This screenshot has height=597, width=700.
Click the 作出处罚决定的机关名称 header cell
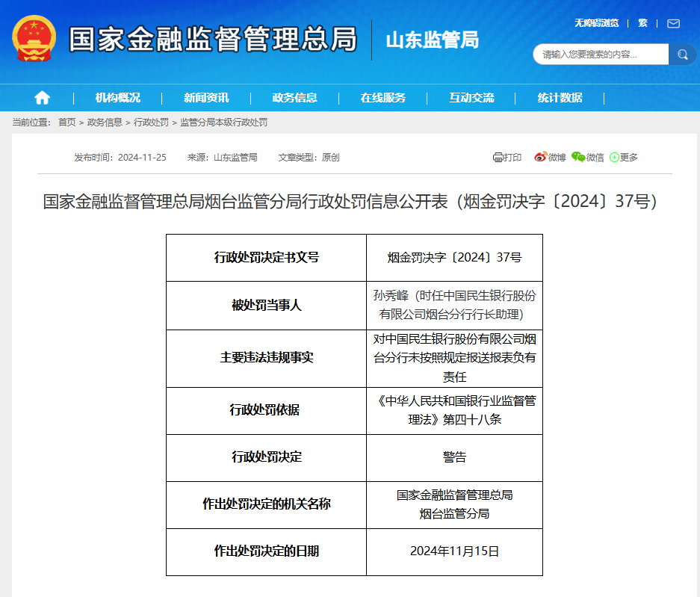click(x=267, y=505)
